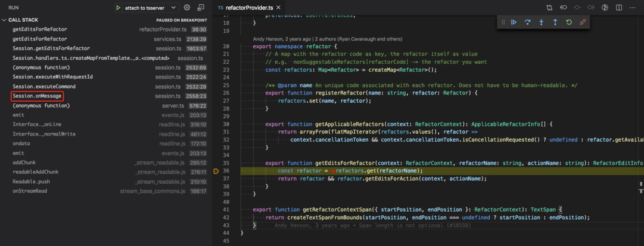Grab the debug toolbar drag handle
This screenshot has width=644, height=246.
(x=503, y=22)
